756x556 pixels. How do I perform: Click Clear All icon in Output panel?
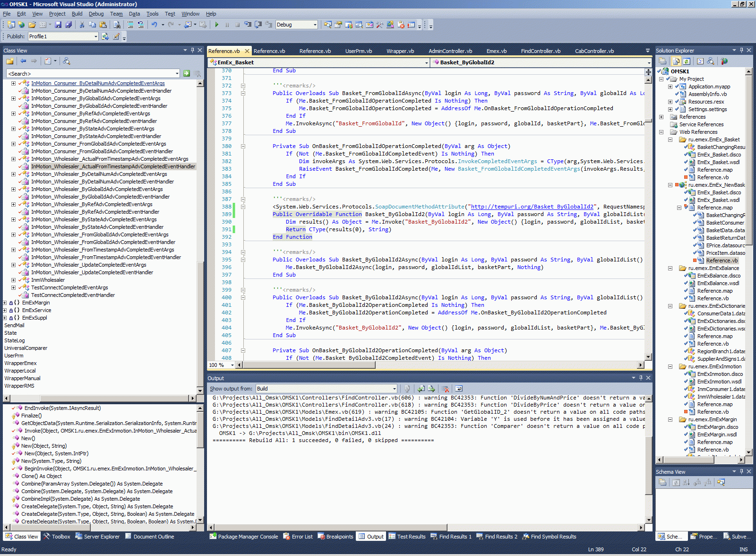445,389
